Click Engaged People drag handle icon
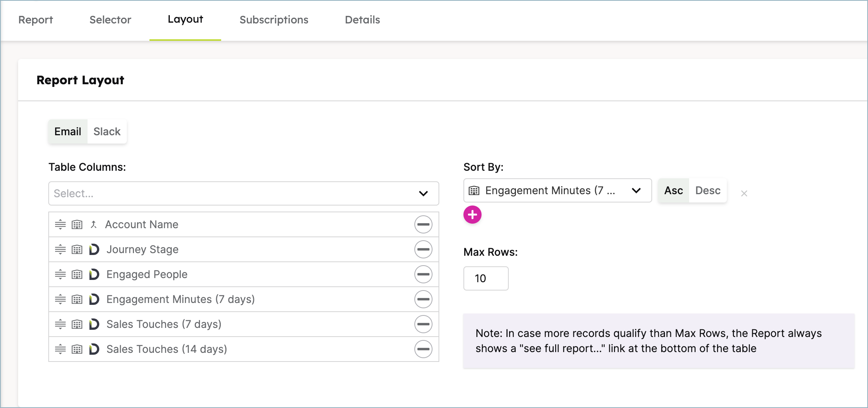The height and width of the screenshot is (408, 868). pos(60,274)
